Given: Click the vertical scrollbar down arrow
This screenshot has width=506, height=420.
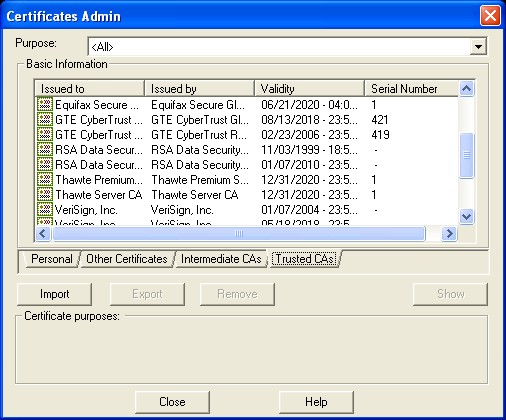Looking at the screenshot, I should (466, 217).
